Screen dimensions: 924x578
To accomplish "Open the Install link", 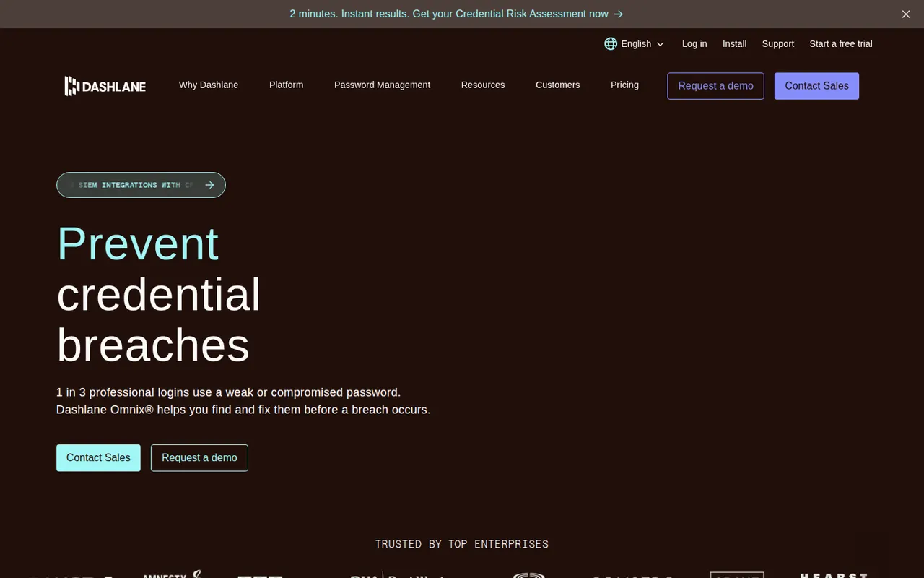I will pyautogui.click(x=734, y=43).
